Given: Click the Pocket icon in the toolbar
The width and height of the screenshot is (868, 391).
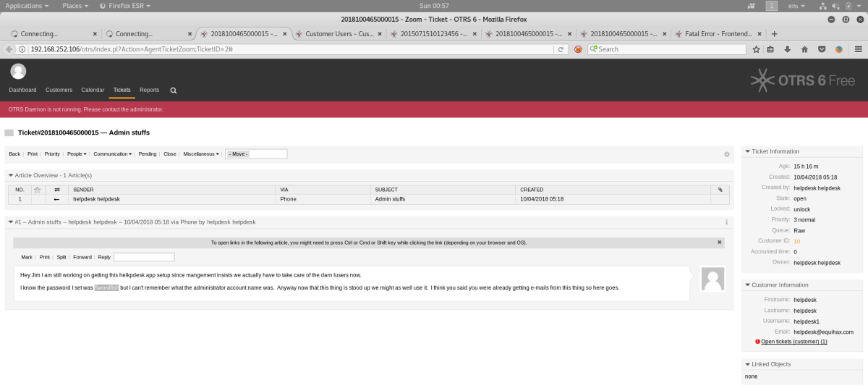Looking at the screenshot, I should (x=822, y=49).
